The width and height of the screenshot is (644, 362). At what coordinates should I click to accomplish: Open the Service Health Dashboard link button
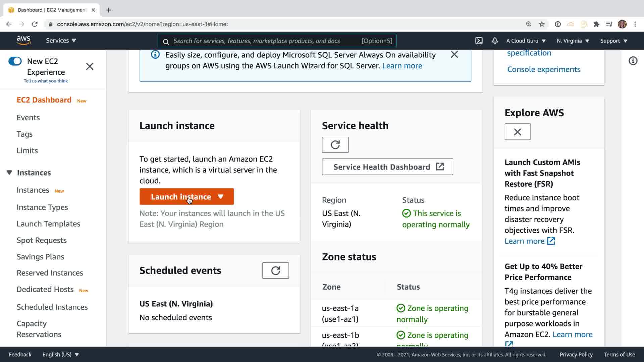(x=387, y=167)
